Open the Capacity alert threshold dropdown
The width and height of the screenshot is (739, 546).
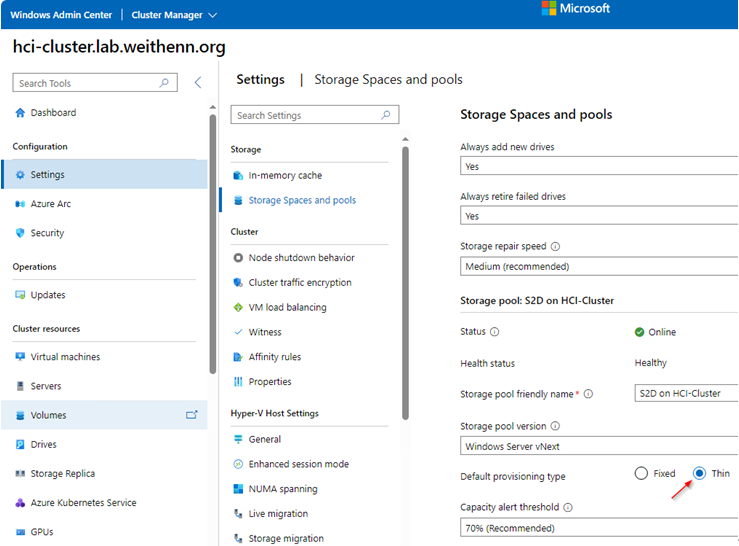click(x=599, y=528)
